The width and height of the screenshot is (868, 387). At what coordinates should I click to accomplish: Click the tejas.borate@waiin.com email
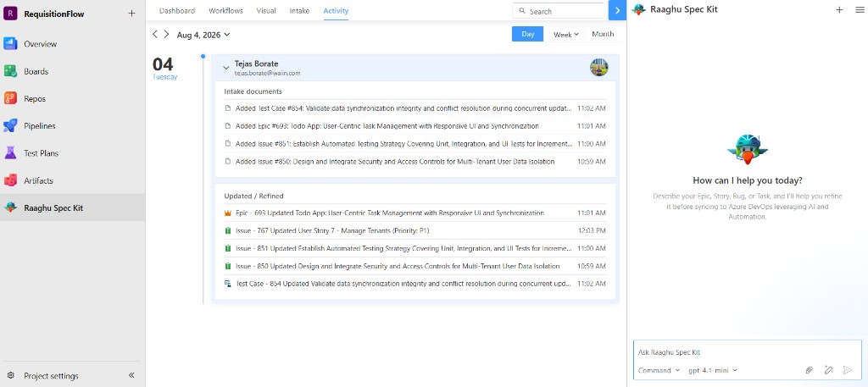[267, 73]
